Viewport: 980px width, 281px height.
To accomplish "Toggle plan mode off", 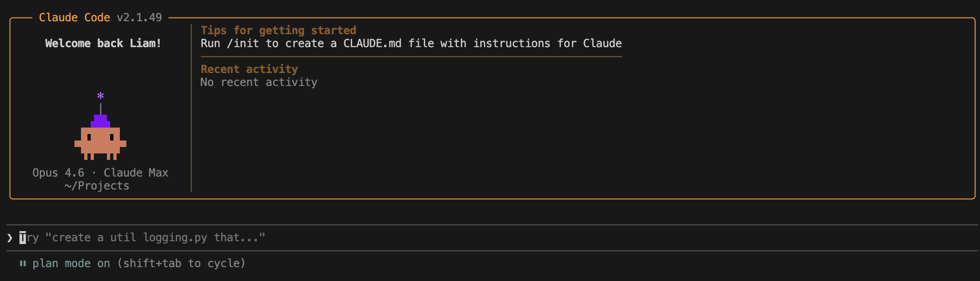I will (x=70, y=263).
